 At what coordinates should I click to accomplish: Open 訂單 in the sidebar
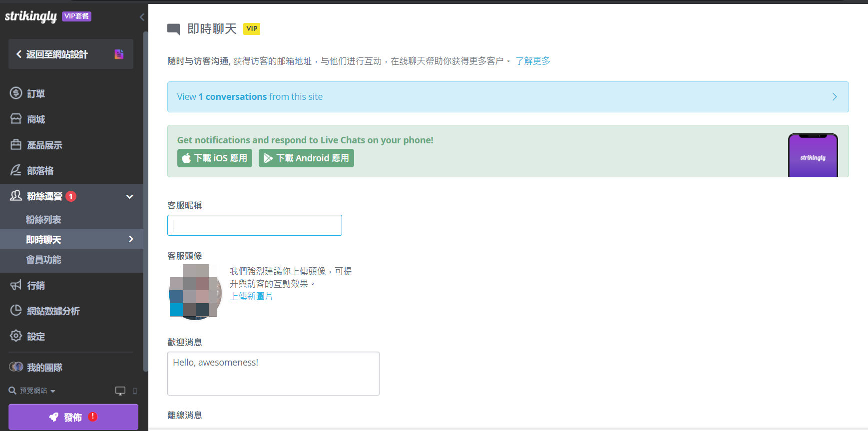point(36,93)
